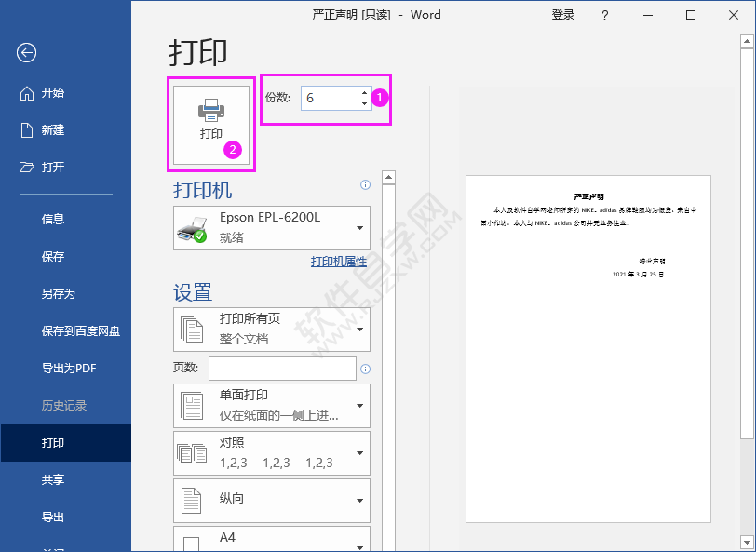Open Word help via the question mark icon
The width and height of the screenshot is (756, 552).
604,15
